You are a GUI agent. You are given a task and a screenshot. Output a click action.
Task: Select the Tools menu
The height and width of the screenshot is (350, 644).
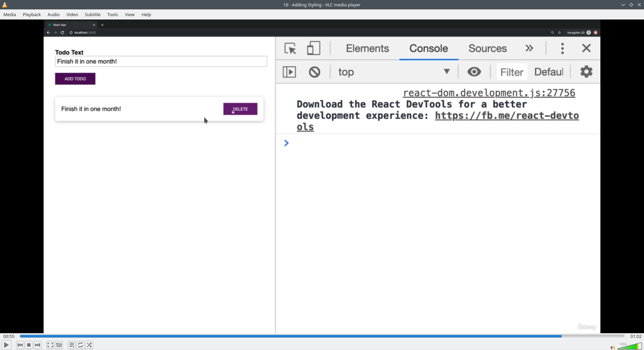click(113, 14)
